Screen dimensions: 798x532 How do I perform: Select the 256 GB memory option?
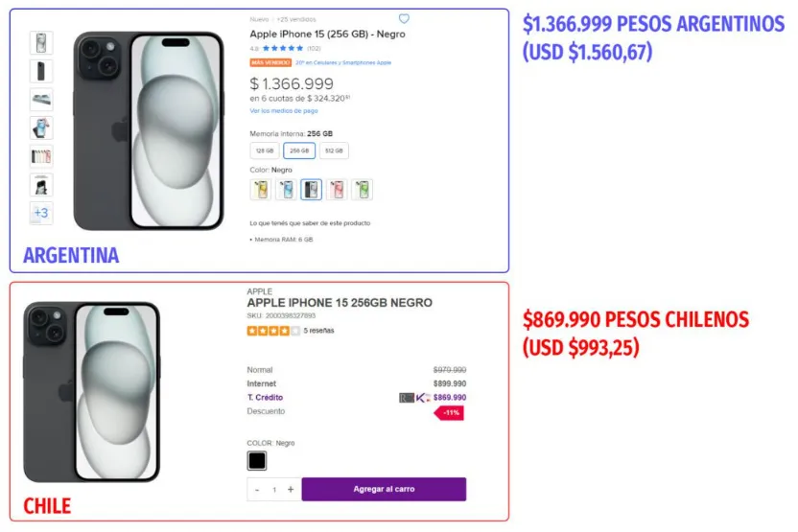299,150
